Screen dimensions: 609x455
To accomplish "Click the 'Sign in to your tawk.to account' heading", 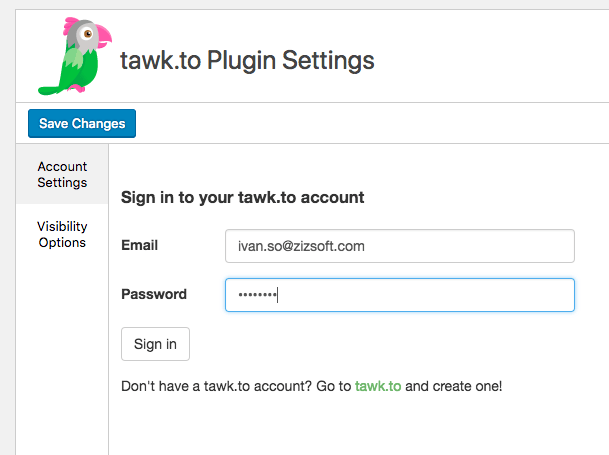I will (x=242, y=197).
